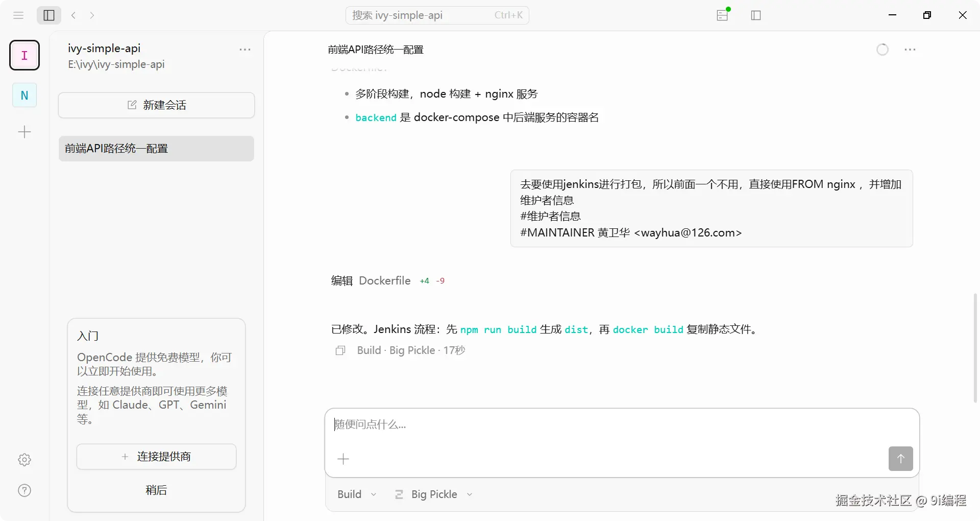
Task: Click project path E:\ivy\ivy-simple-api text
Action: pos(116,64)
